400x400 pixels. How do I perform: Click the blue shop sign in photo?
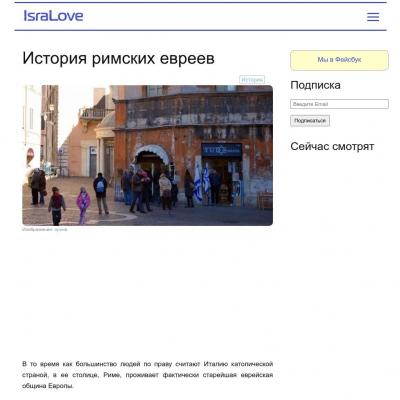point(222,150)
